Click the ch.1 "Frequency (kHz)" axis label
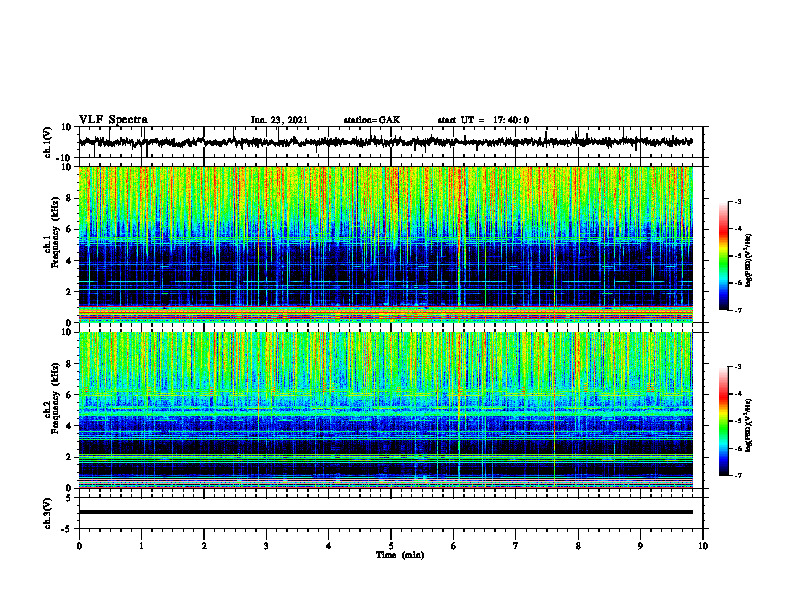792x612 pixels. 55,230
